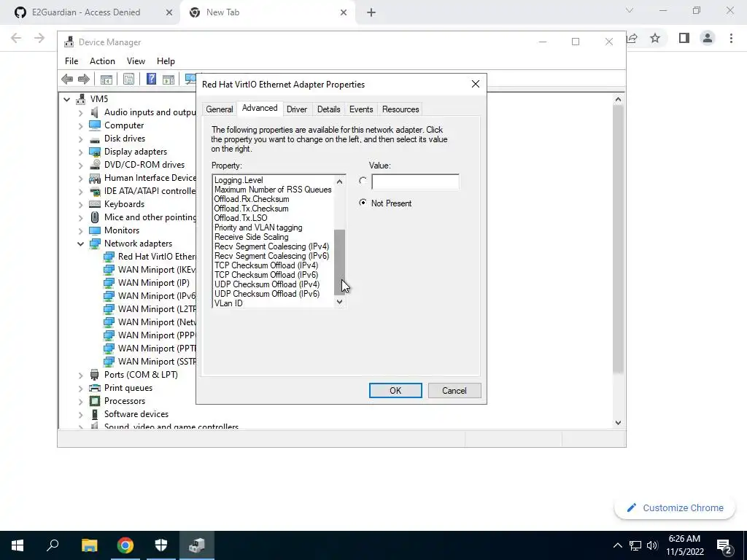
Task: Select the Display adapters icon
Action: pos(95,152)
